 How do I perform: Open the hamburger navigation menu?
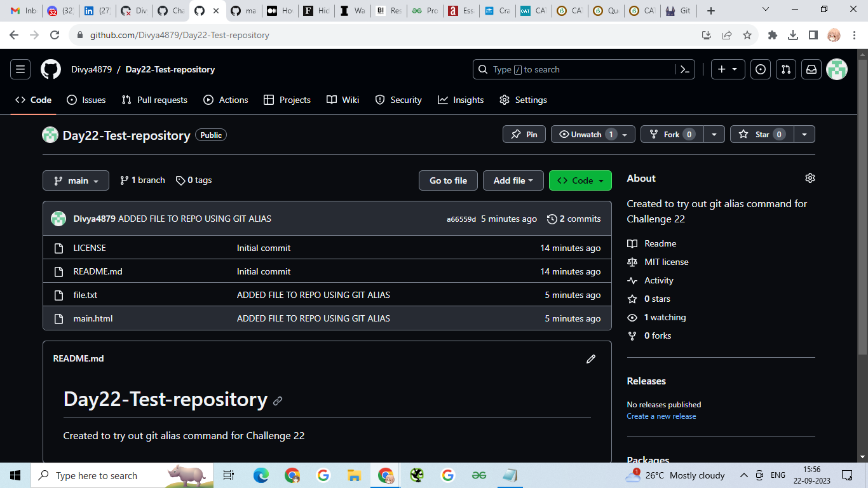tap(20, 69)
